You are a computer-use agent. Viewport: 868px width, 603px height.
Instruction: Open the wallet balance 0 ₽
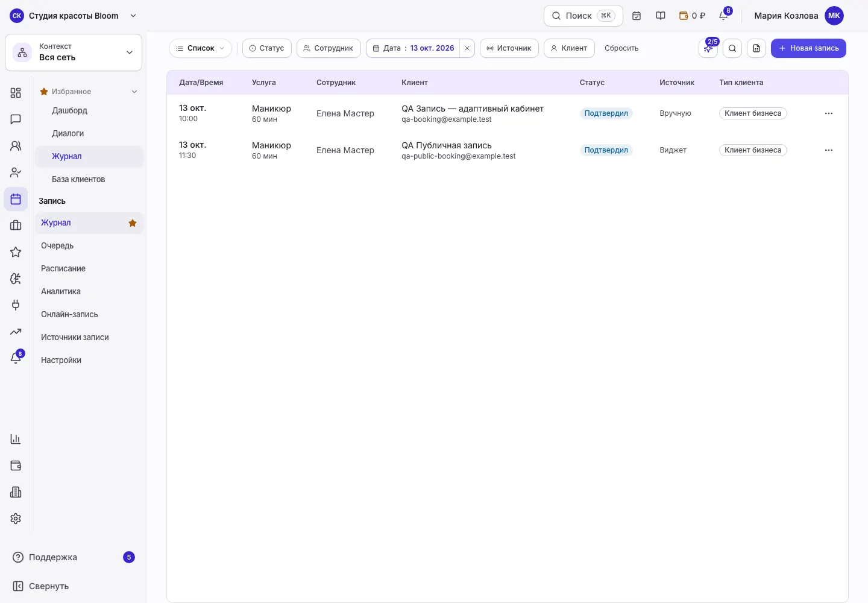(692, 16)
